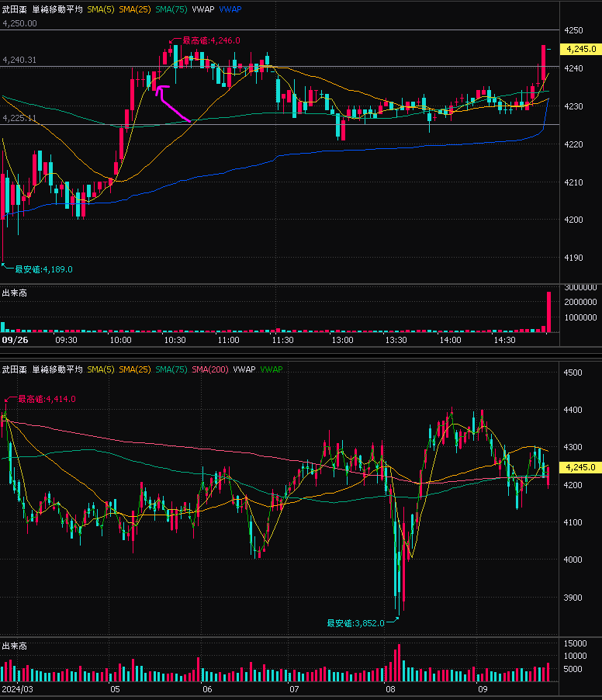Click the 13:00 time axis label
This screenshot has height=700, width=602.
tap(342, 340)
